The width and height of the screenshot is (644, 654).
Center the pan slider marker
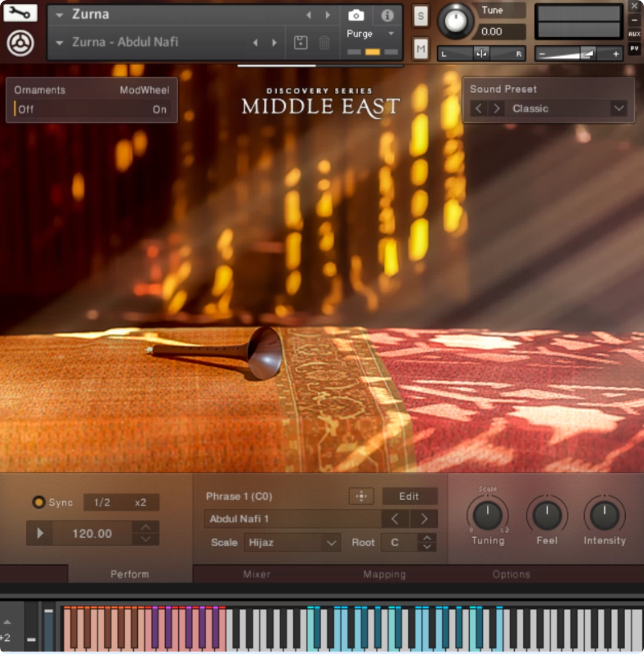pyautogui.click(x=481, y=53)
